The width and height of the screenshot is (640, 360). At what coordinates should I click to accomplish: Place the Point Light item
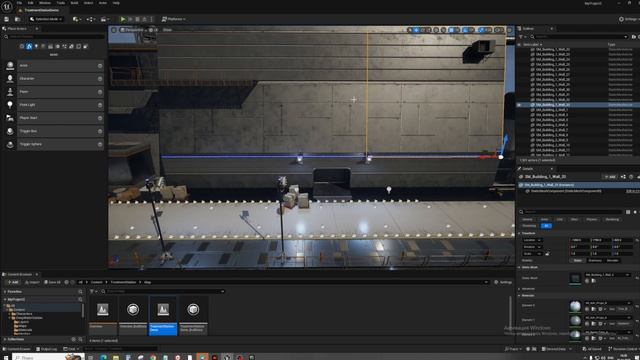(54, 105)
